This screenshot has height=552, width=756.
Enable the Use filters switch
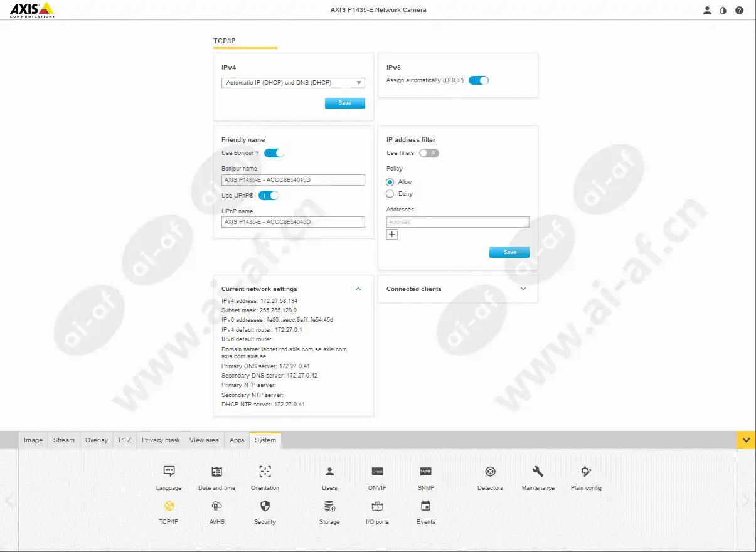(x=429, y=153)
